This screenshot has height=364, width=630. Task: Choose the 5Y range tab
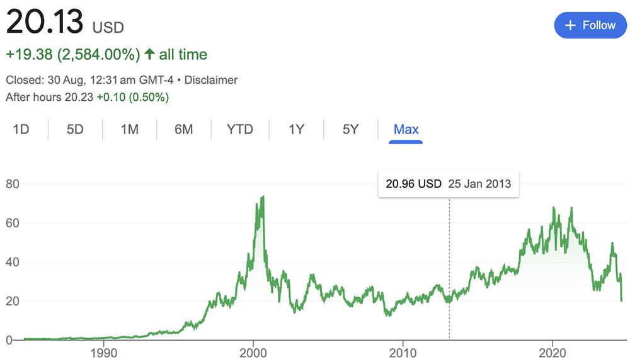[x=350, y=130]
